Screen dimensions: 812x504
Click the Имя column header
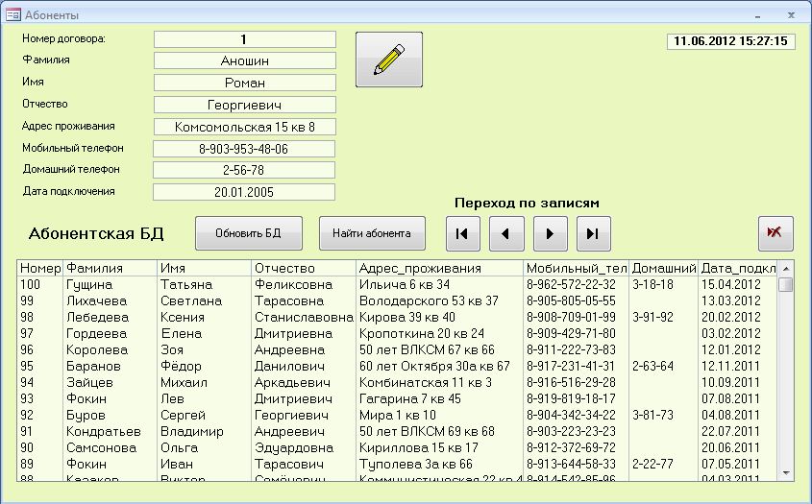[x=204, y=268]
